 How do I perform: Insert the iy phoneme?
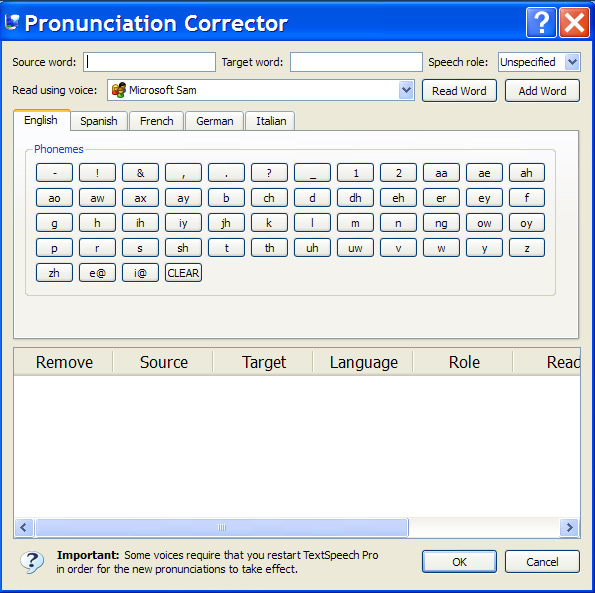tap(183, 223)
